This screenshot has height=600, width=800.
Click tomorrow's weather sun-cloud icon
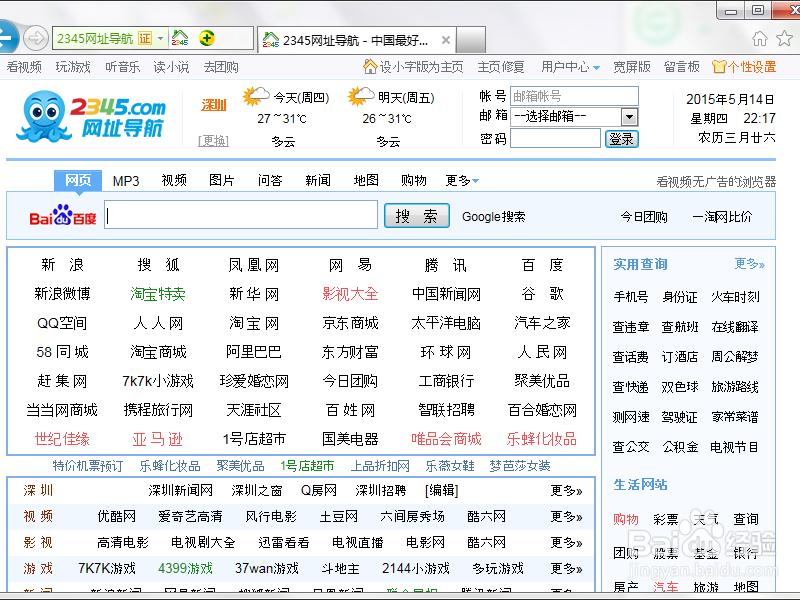click(361, 96)
